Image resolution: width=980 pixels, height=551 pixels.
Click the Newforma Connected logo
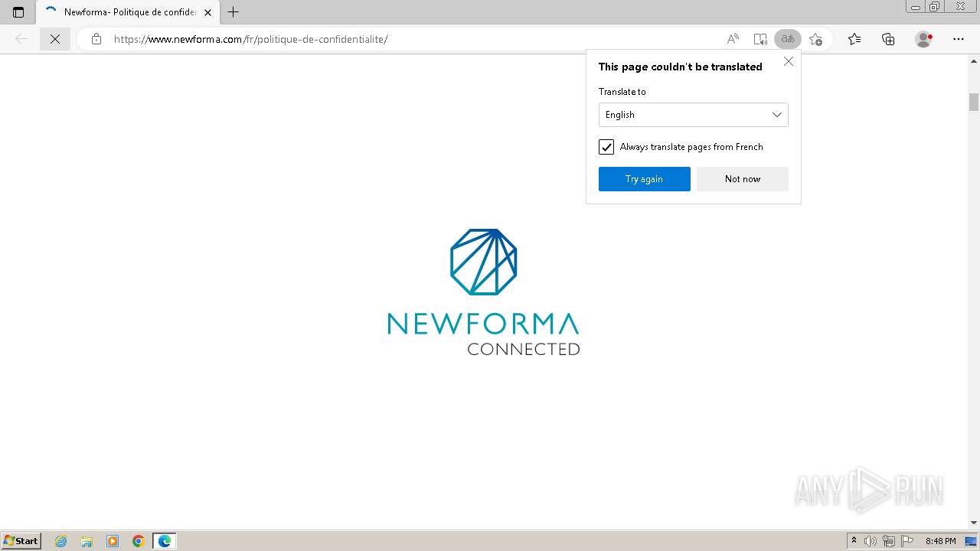pos(484,292)
